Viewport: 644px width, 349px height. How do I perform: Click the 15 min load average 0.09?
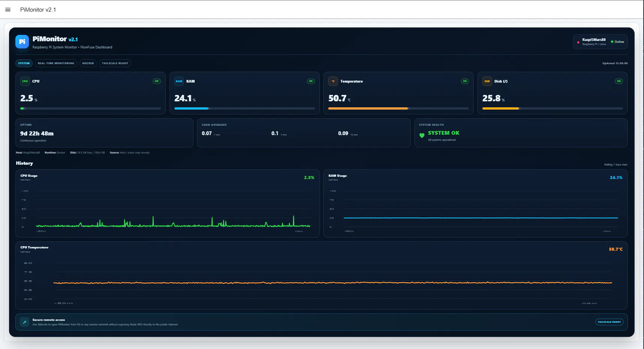tap(343, 134)
